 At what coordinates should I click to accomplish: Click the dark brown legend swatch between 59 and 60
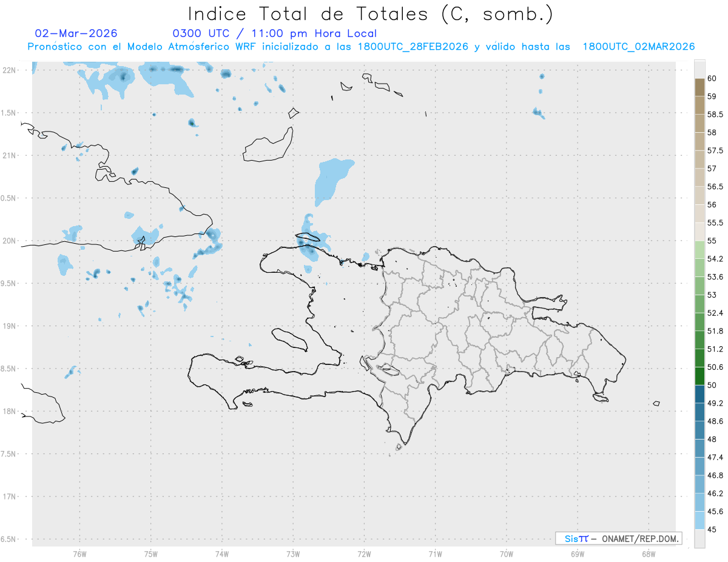[x=699, y=87]
